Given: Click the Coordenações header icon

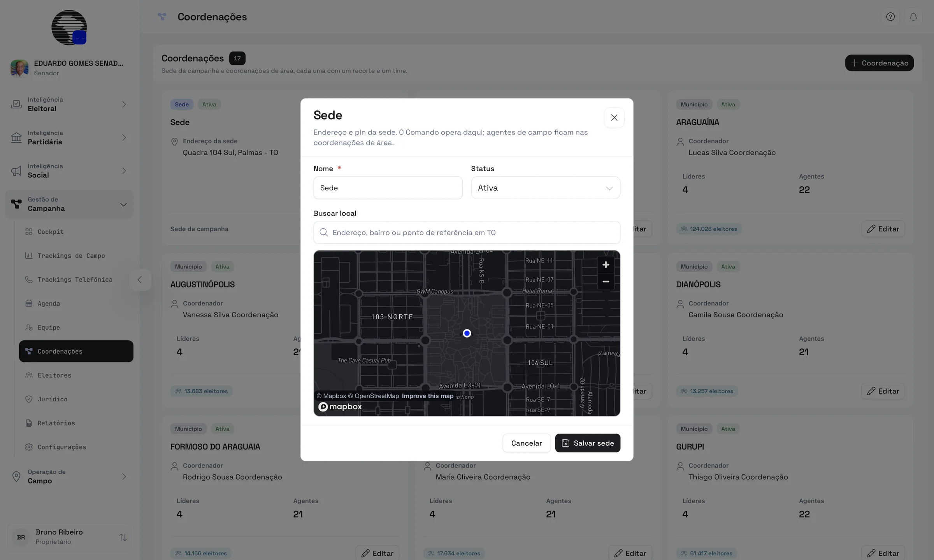Looking at the screenshot, I should tap(162, 17).
